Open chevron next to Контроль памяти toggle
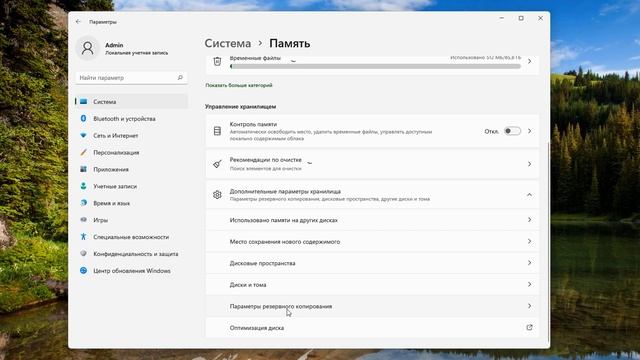This screenshot has width=640, height=360. pos(529,131)
